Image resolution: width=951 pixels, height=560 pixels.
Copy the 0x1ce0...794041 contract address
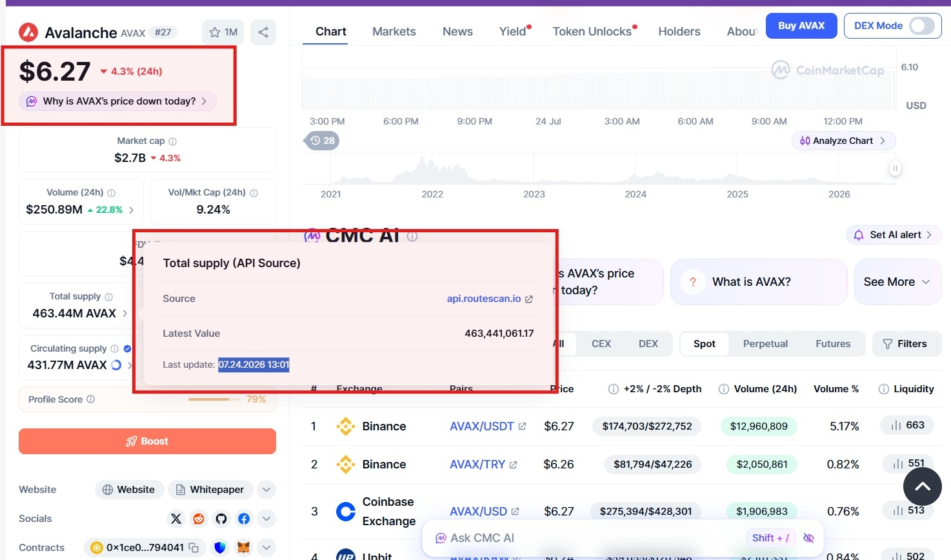194,548
